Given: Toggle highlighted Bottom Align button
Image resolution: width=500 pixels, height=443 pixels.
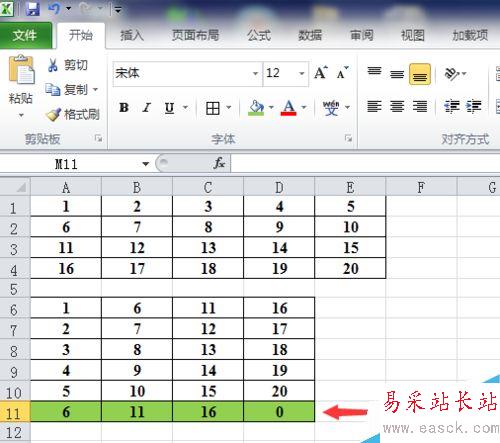Looking at the screenshot, I should [x=420, y=74].
